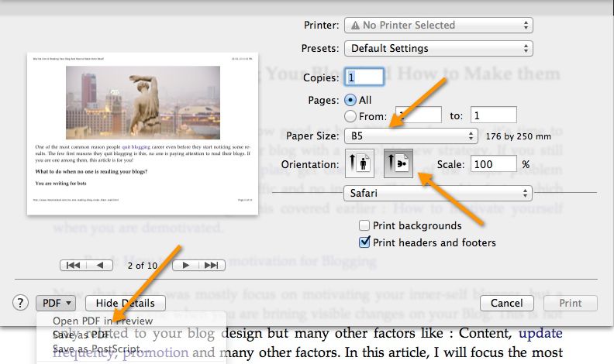Uncheck Print headers and footers
This screenshot has width=614, height=364.
[364, 242]
